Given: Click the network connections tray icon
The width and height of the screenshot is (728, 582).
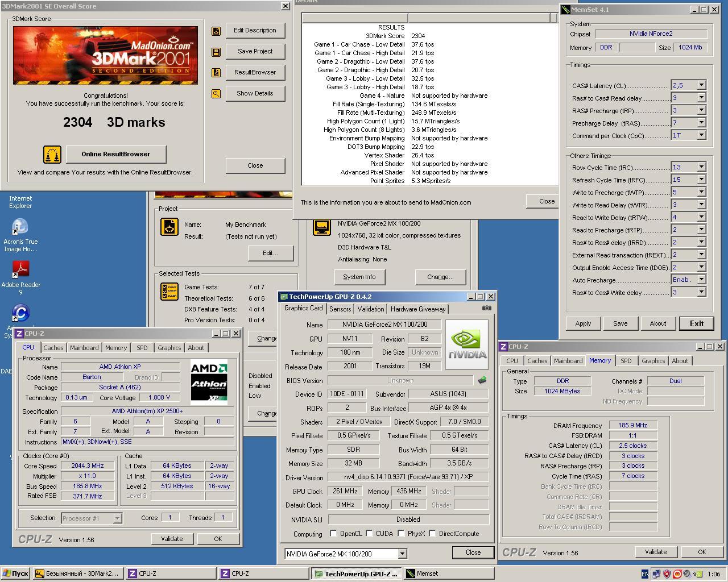Looking at the screenshot, I should tap(657, 574).
